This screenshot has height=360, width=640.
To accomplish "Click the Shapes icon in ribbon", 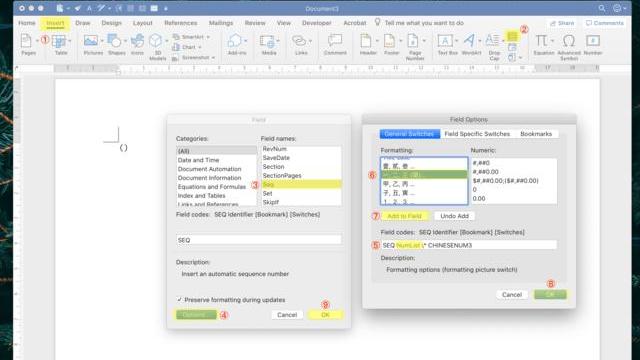I will (116, 44).
